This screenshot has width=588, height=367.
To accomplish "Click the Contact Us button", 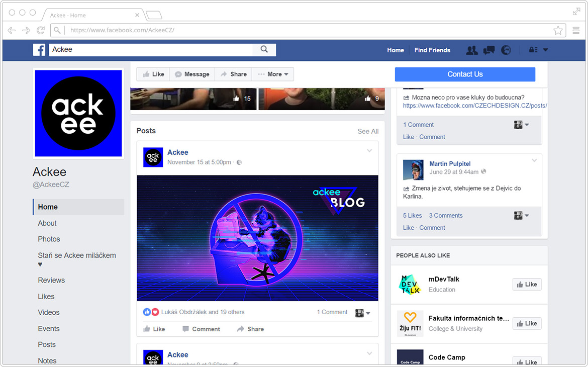I will click(x=465, y=74).
